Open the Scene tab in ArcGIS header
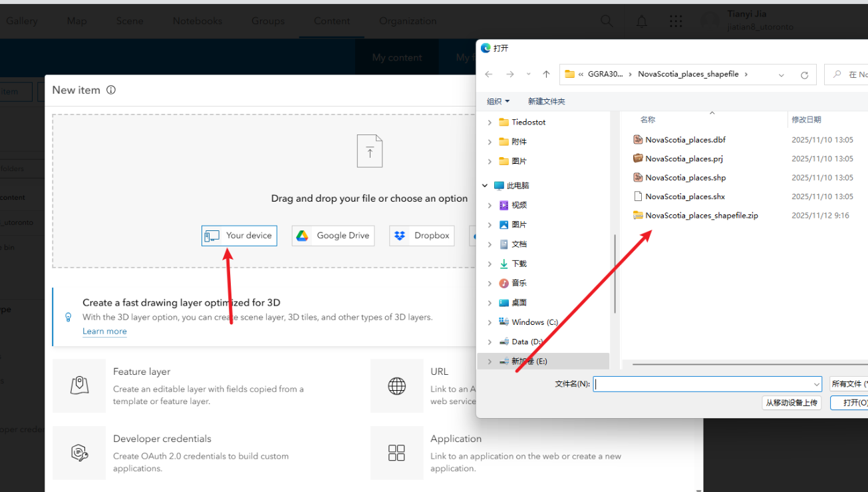This screenshot has height=492, width=868. click(130, 21)
